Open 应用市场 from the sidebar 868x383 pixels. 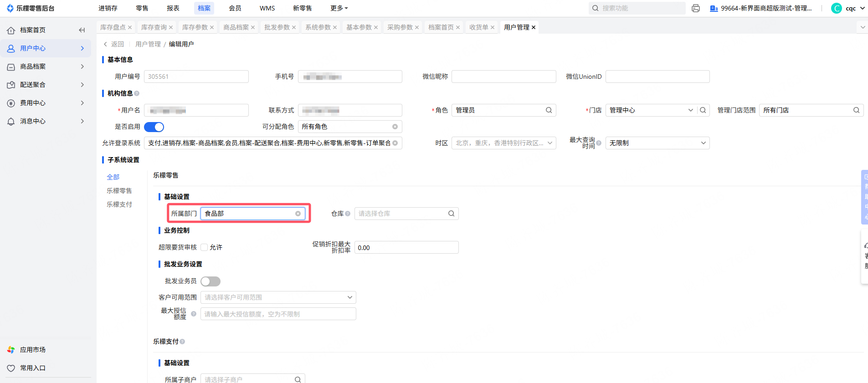(33, 350)
